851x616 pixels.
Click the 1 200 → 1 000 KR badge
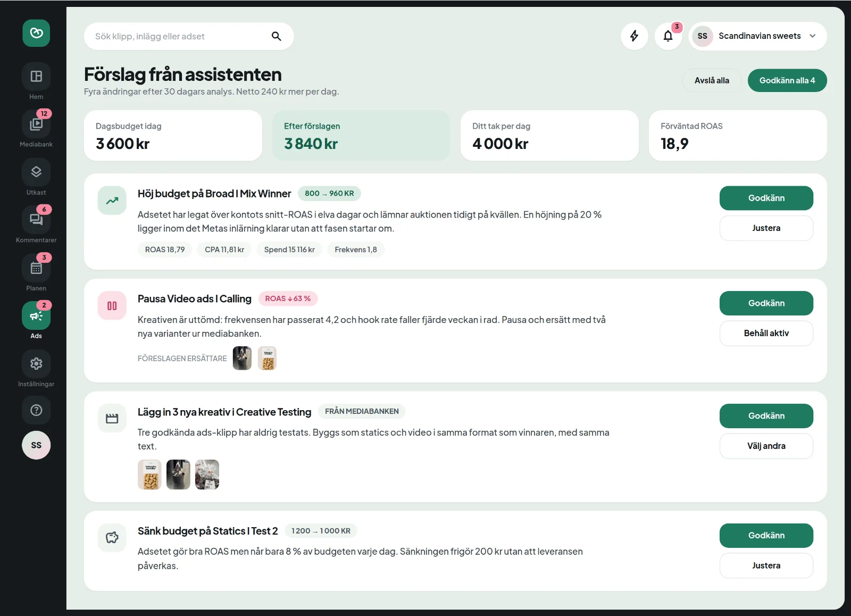point(321,531)
